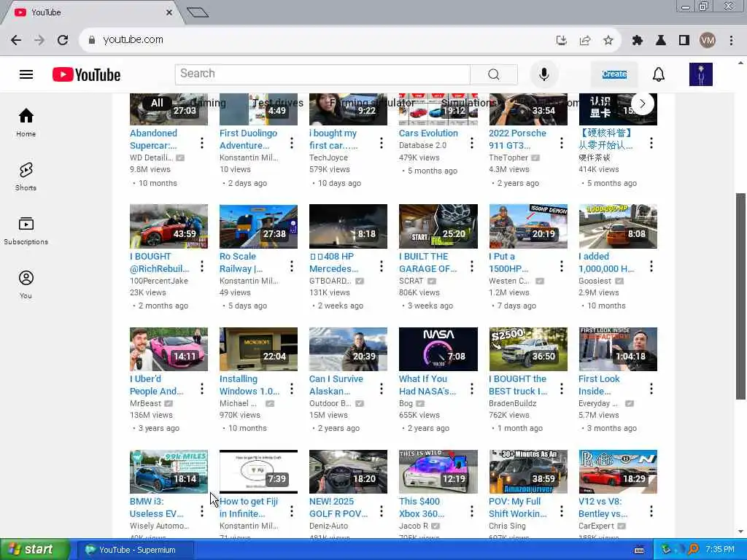The width and height of the screenshot is (747, 560).
Task: Open the How to get Fiji thumbnail
Action: [x=258, y=472]
